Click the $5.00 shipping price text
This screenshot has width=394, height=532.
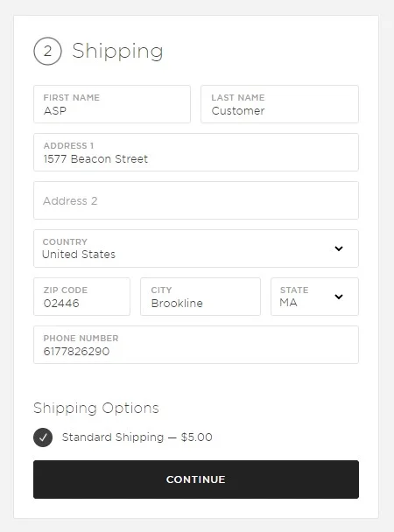click(196, 437)
